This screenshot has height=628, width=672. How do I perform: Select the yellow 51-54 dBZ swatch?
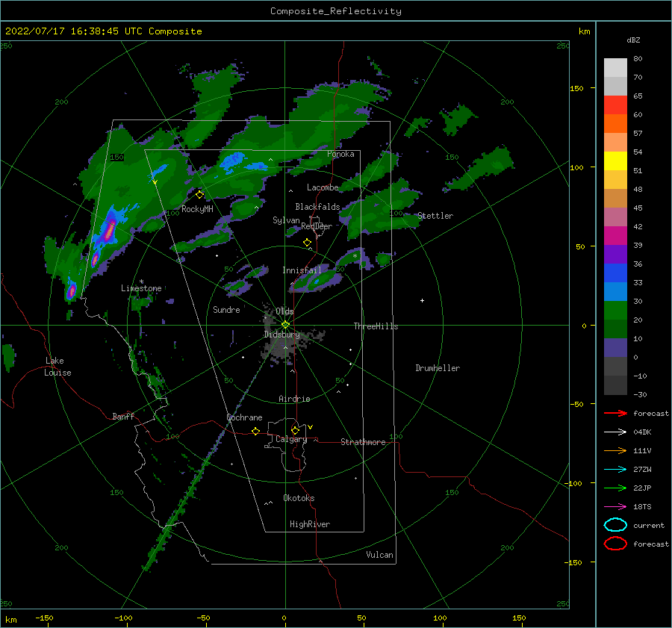[615, 161]
